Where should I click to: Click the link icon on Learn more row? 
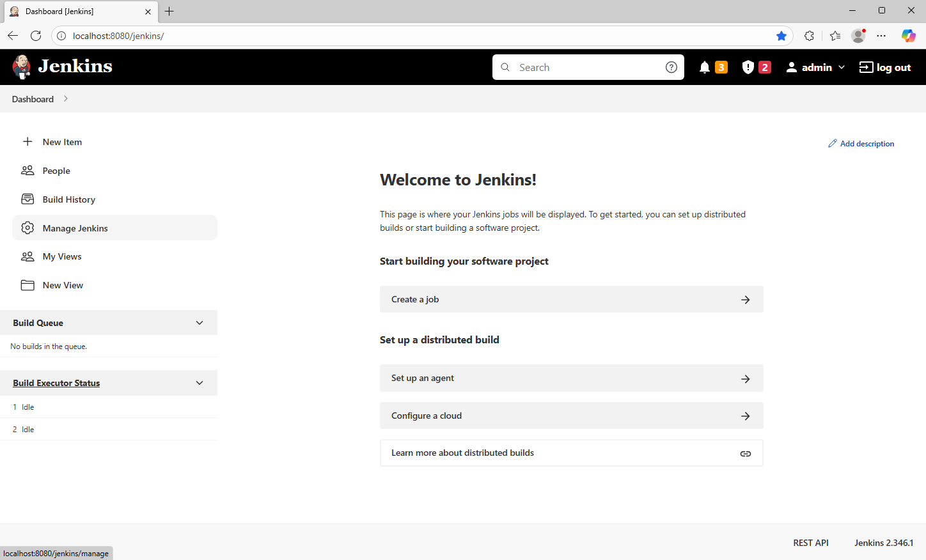pos(746,454)
